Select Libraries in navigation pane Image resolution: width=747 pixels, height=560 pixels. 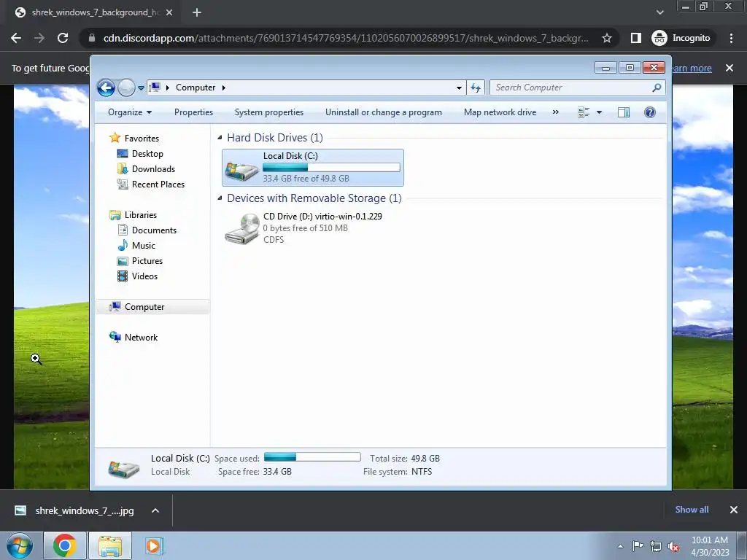(x=140, y=215)
